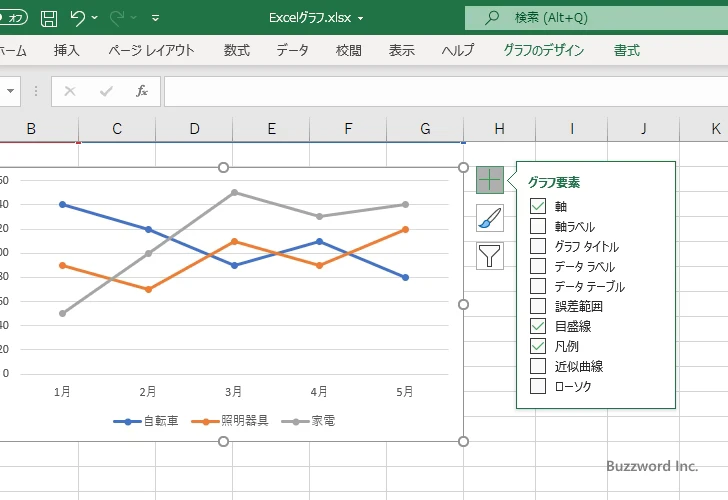Click the 1月 axis label
This screenshot has width=728, height=500.
click(x=62, y=392)
